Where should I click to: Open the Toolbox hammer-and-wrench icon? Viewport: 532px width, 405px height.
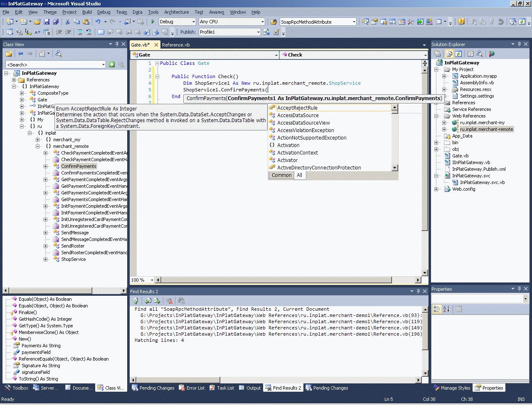[411, 22]
